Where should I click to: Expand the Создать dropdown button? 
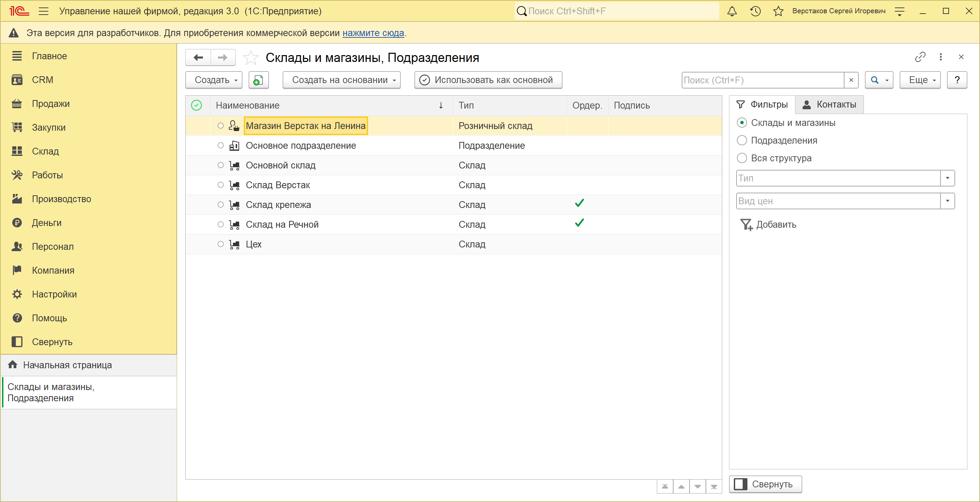pyautogui.click(x=214, y=80)
